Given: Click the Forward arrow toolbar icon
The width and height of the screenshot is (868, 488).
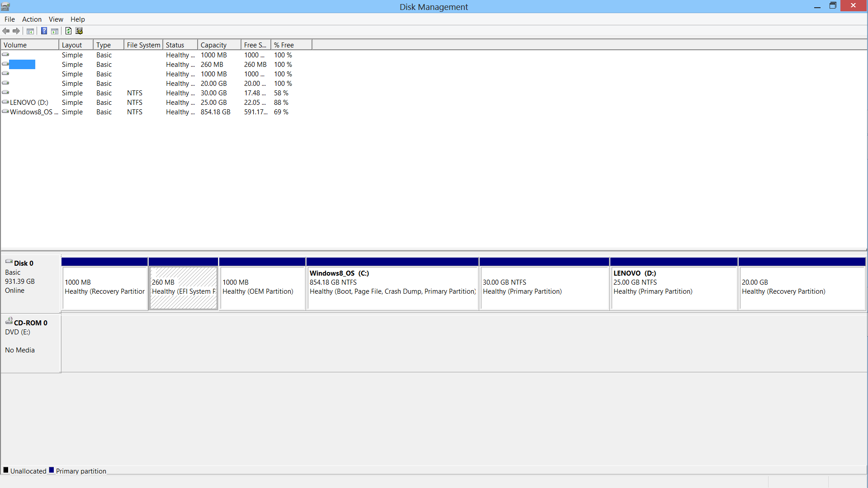Looking at the screenshot, I should click(x=16, y=31).
